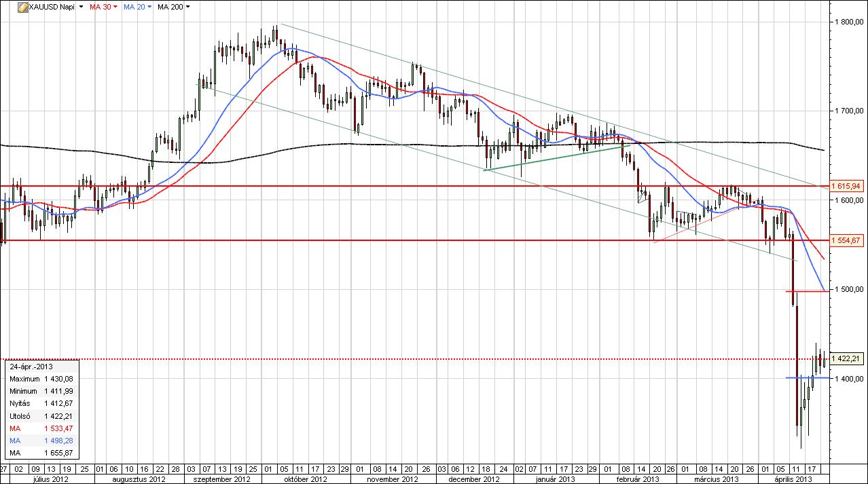
Task: Click the 1 800,00 axis label
Action: [848, 22]
